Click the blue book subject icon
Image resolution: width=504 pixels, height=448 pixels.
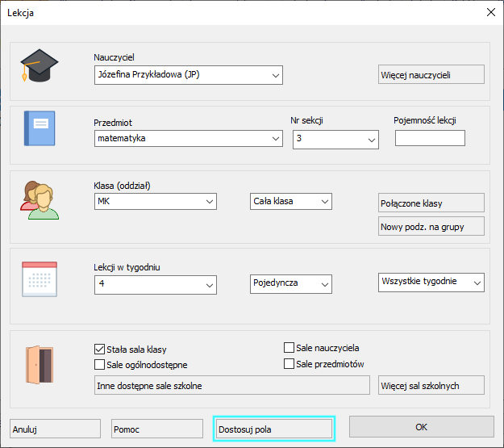[39, 129]
